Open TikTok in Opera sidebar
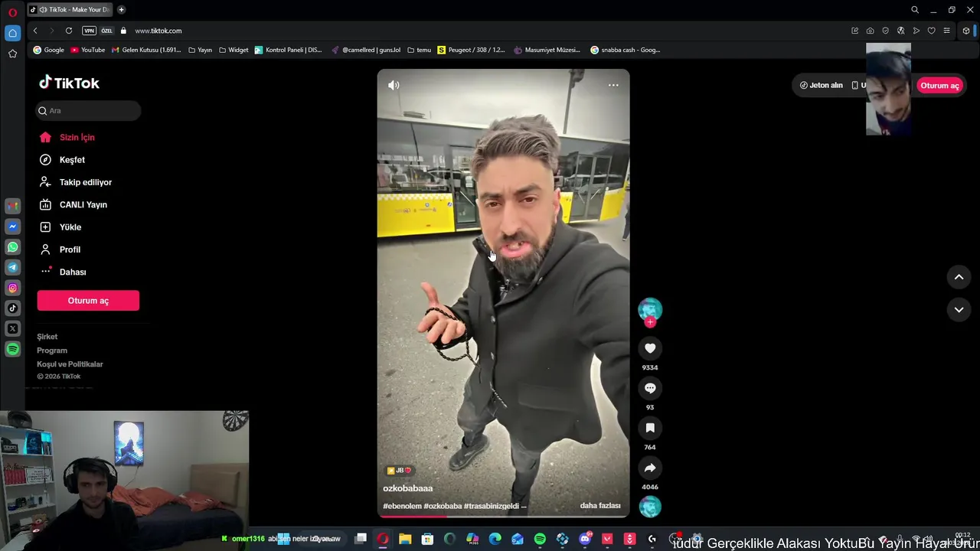980x551 pixels. [x=12, y=308]
